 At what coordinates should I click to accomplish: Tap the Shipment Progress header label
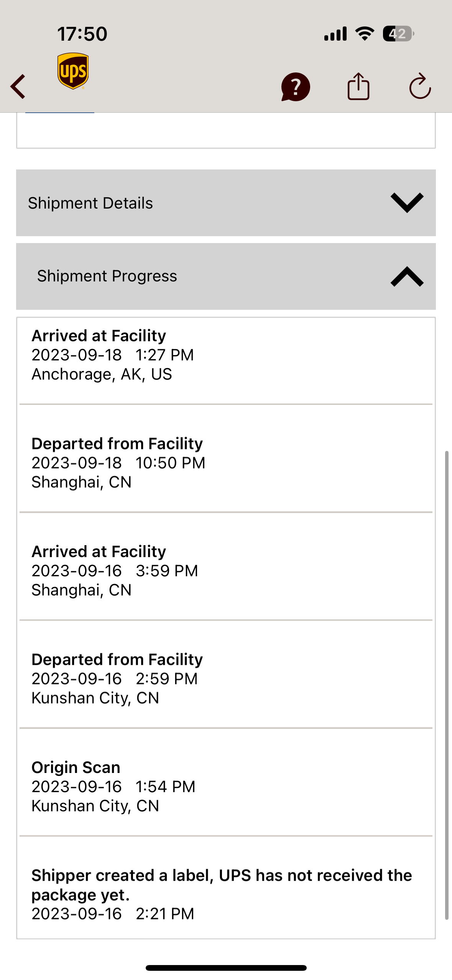tap(107, 276)
